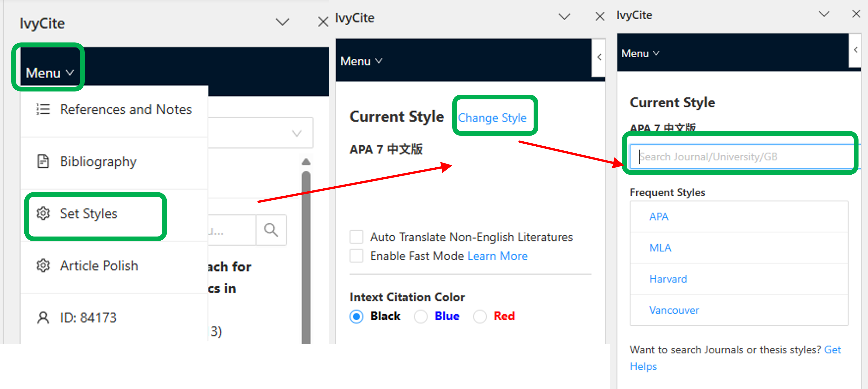
Task: Click the Change Style link
Action: pyautogui.click(x=492, y=118)
